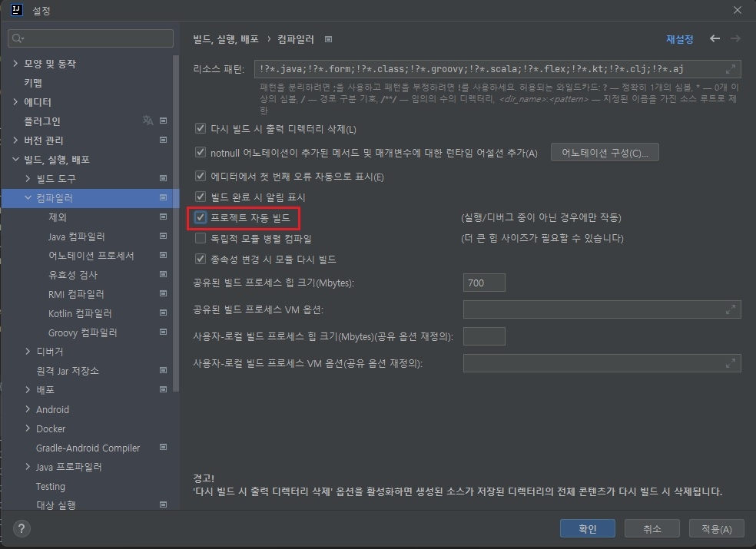Expand the 빌드 도구 tree node
756x549 pixels.
(x=28, y=179)
